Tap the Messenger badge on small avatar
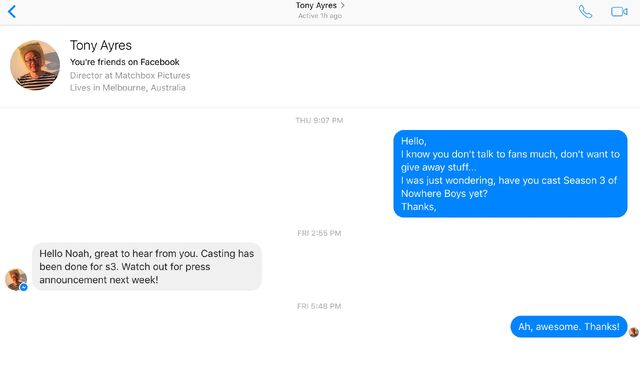 point(24,287)
